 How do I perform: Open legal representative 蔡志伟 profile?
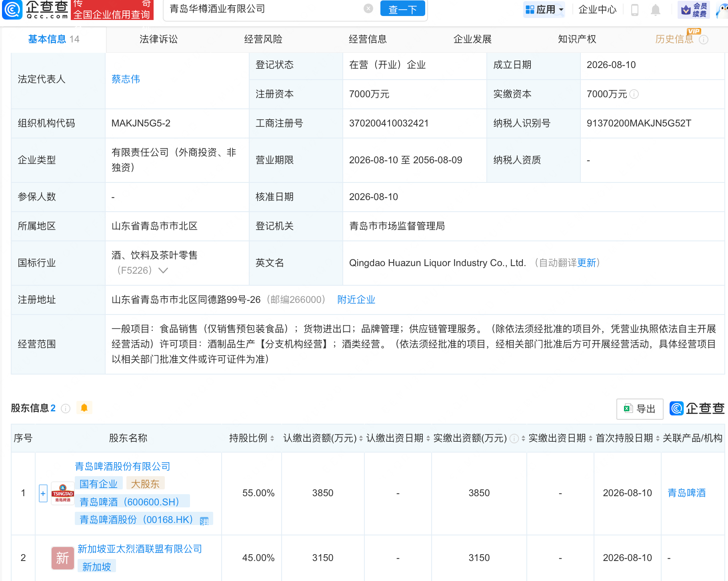[126, 79]
